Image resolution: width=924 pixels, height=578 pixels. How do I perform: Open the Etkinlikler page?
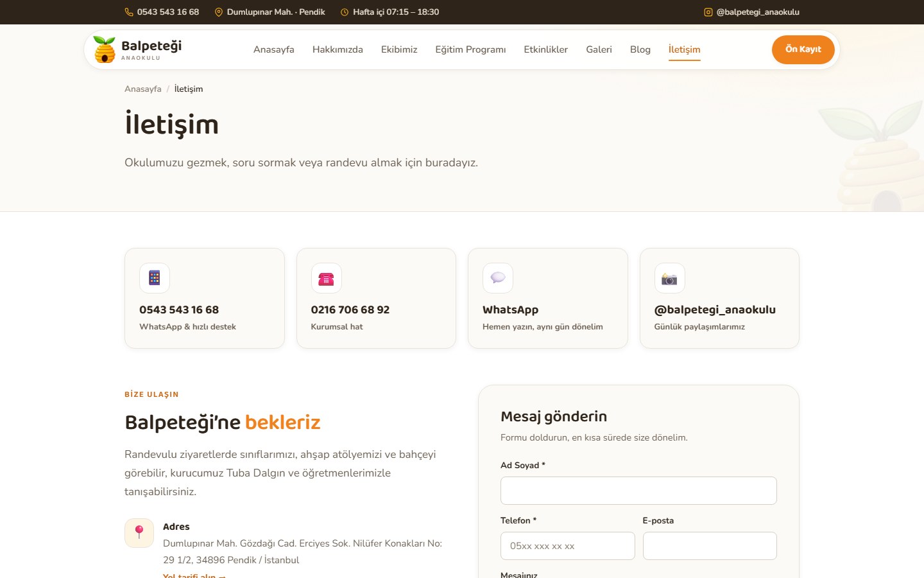546,49
